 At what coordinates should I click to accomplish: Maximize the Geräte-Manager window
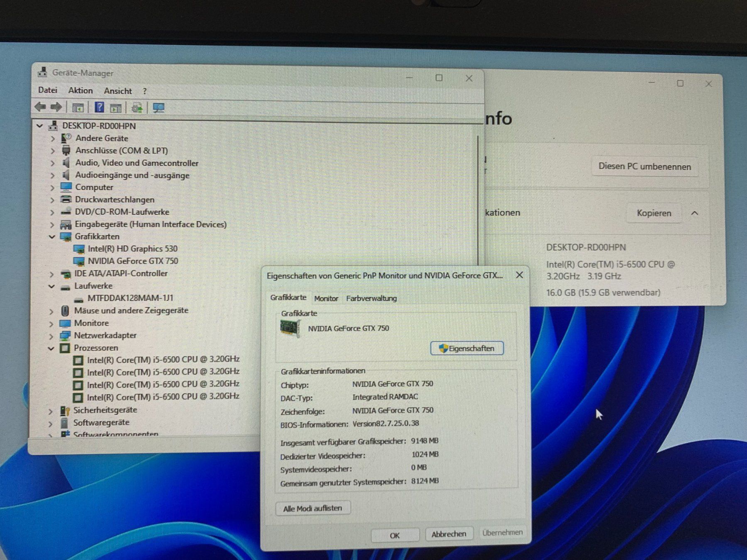(439, 78)
